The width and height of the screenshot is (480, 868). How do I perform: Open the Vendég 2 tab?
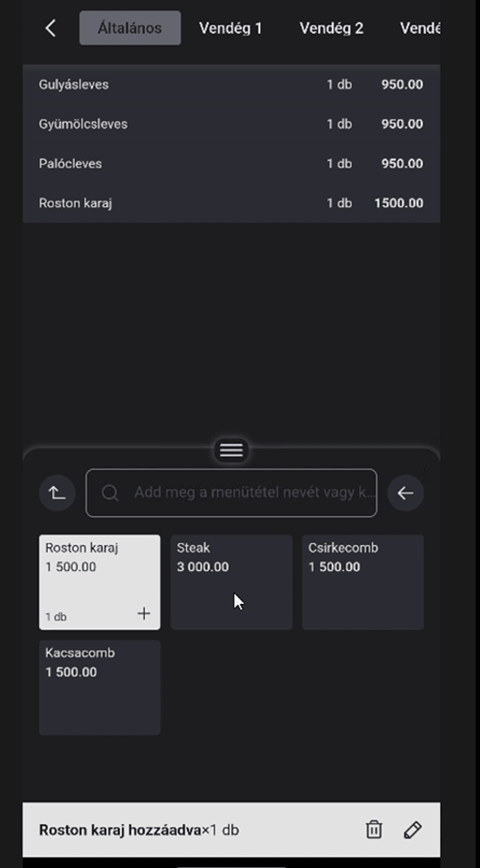[x=331, y=28]
